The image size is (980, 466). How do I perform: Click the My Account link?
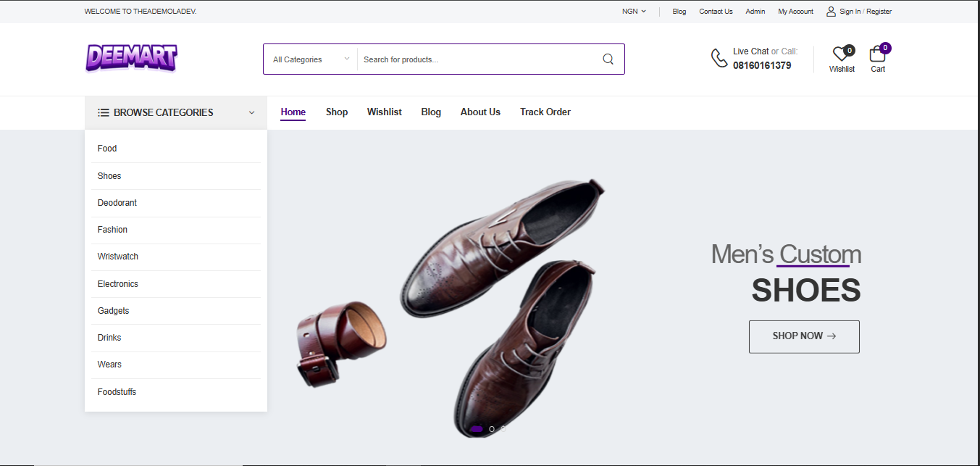click(796, 12)
